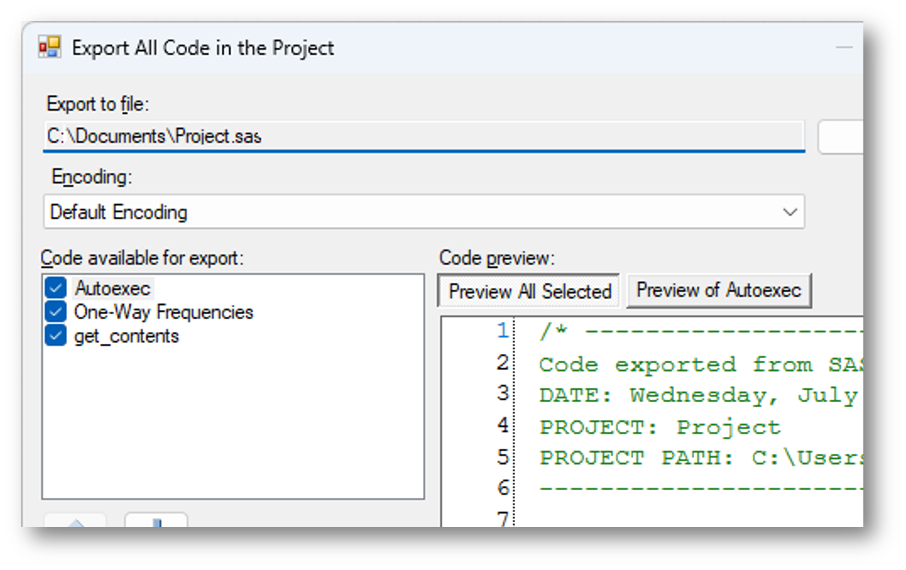Open the Encoding dropdown arrow

[x=790, y=212]
